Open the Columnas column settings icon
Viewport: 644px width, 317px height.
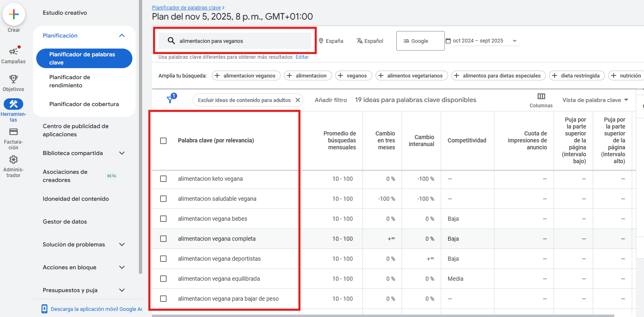tap(541, 97)
